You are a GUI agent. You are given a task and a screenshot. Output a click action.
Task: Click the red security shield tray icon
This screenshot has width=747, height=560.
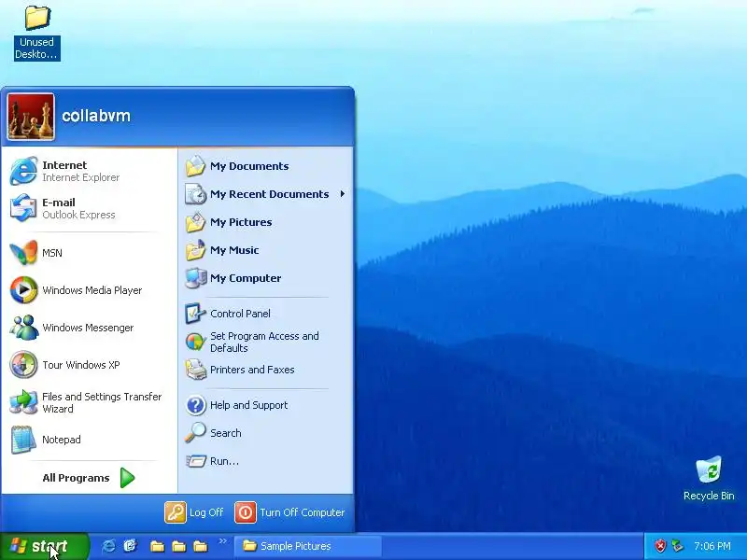pos(660,546)
